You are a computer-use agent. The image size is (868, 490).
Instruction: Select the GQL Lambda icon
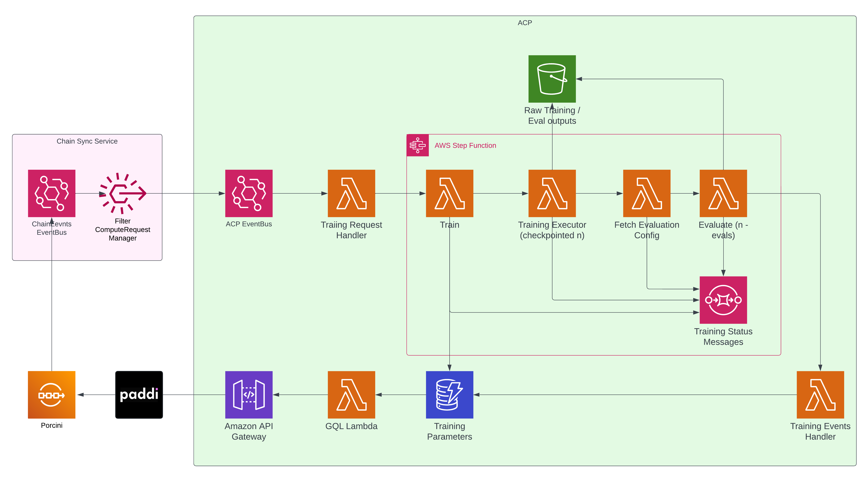pos(351,395)
